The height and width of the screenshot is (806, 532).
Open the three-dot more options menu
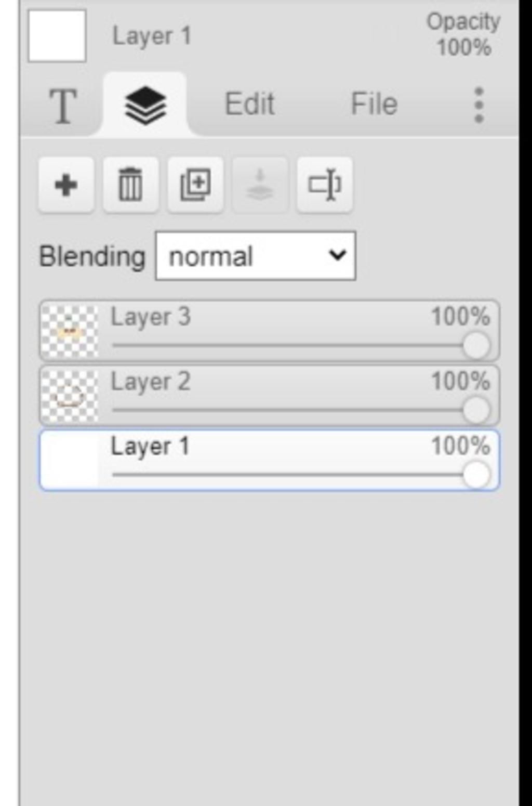pos(479,105)
